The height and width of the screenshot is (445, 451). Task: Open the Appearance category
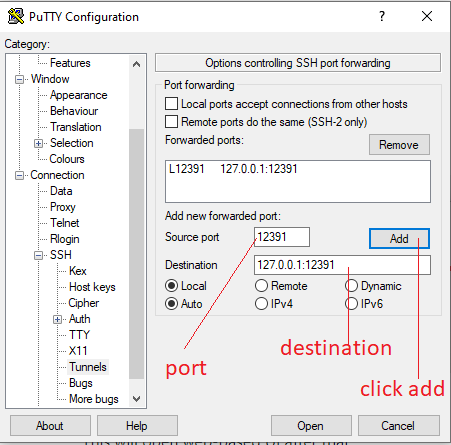[79, 95]
